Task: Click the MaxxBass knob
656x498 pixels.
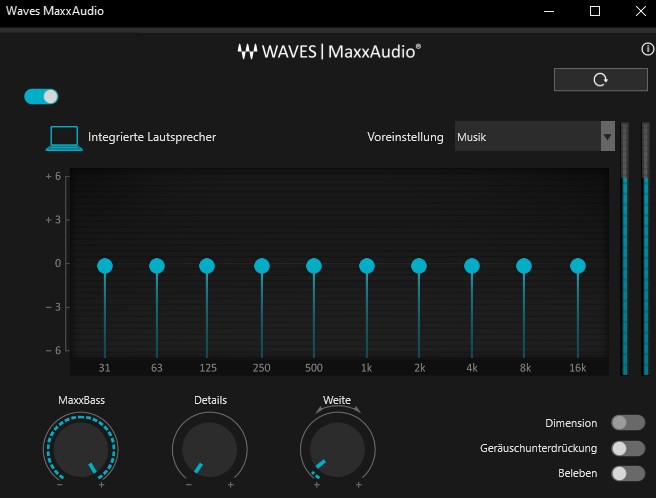Action: 81,449
